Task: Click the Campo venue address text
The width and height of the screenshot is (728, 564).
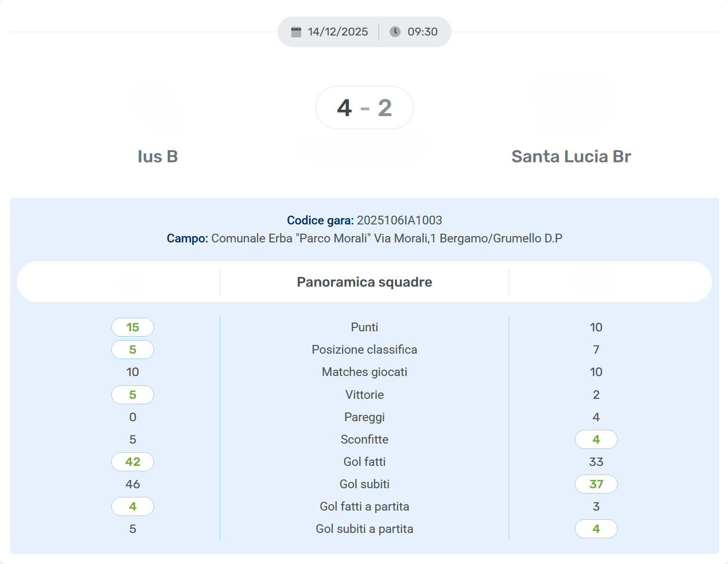Action: click(x=386, y=239)
